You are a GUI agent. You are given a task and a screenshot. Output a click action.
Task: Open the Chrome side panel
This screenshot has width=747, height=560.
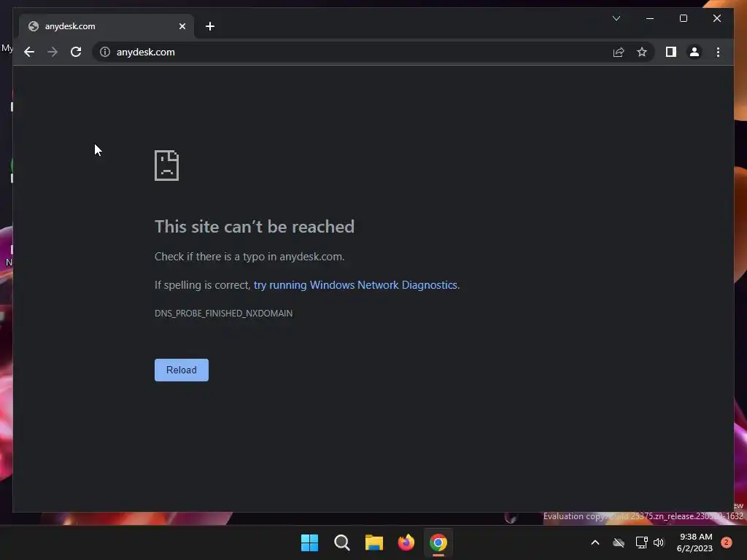click(x=671, y=52)
